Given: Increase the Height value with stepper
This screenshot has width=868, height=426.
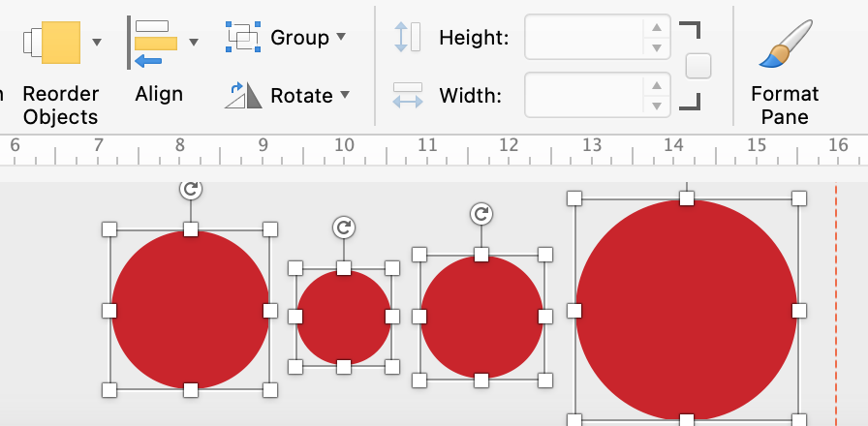Looking at the screenshot, I should tap(657, 27).
